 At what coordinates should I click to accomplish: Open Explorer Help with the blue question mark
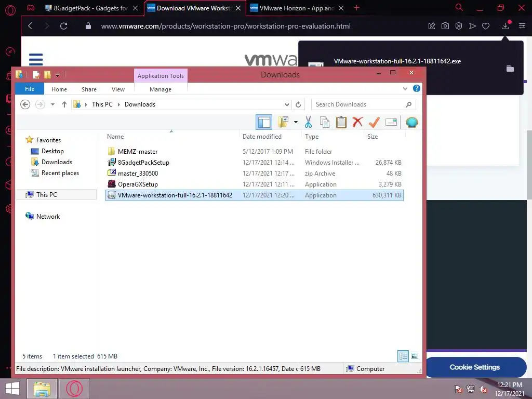(x=416, y=88)
